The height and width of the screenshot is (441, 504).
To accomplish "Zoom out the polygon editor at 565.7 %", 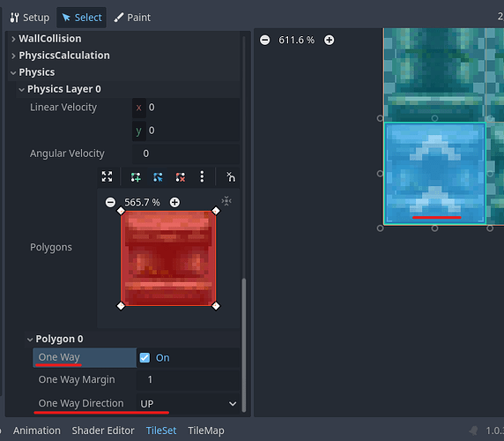I will coord(110,202).
